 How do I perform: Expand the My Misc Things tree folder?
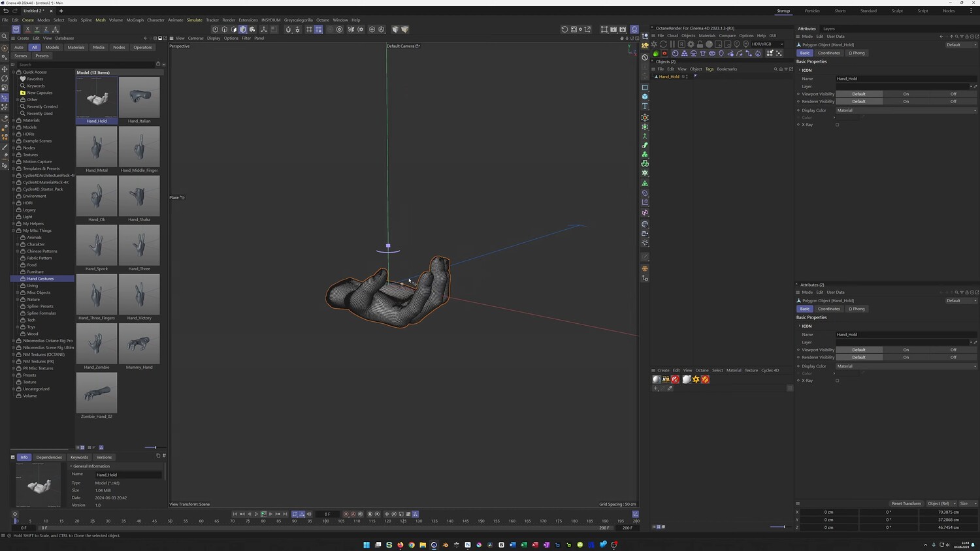(14, 230)
